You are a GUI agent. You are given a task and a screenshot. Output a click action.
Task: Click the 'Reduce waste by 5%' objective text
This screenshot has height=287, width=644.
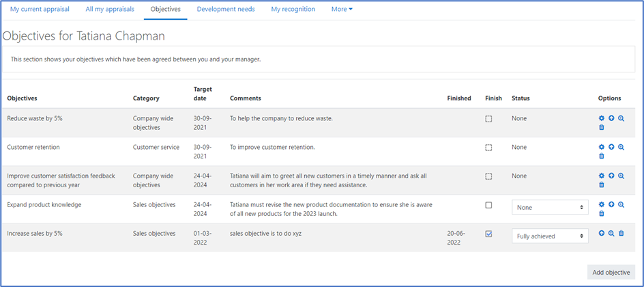35,118
